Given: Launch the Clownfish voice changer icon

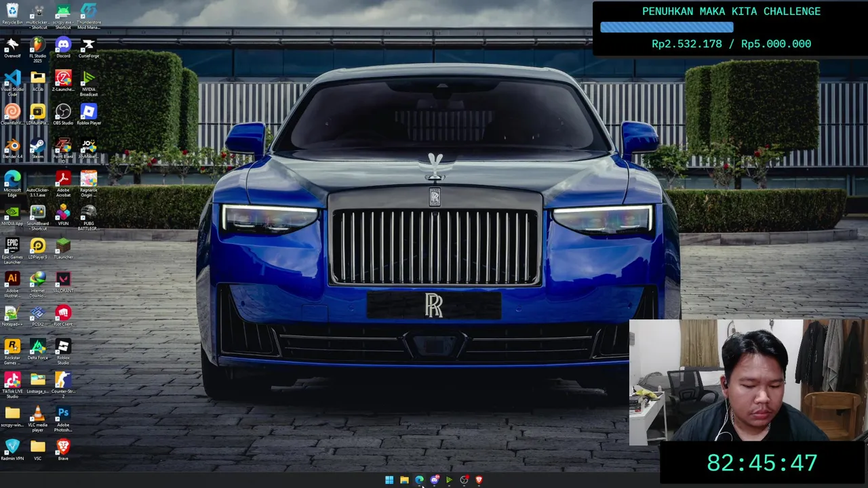Looking at the screenshot, I should click(12, 115).
